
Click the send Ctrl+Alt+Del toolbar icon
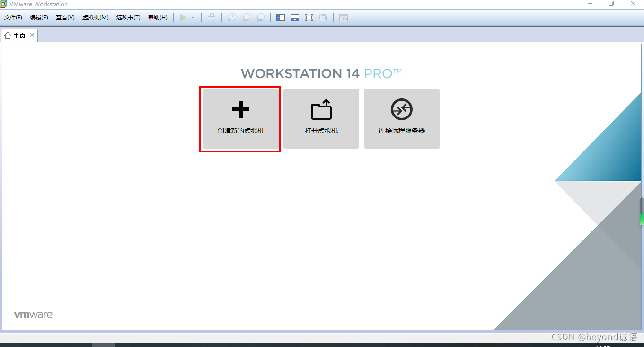(212, 18)
